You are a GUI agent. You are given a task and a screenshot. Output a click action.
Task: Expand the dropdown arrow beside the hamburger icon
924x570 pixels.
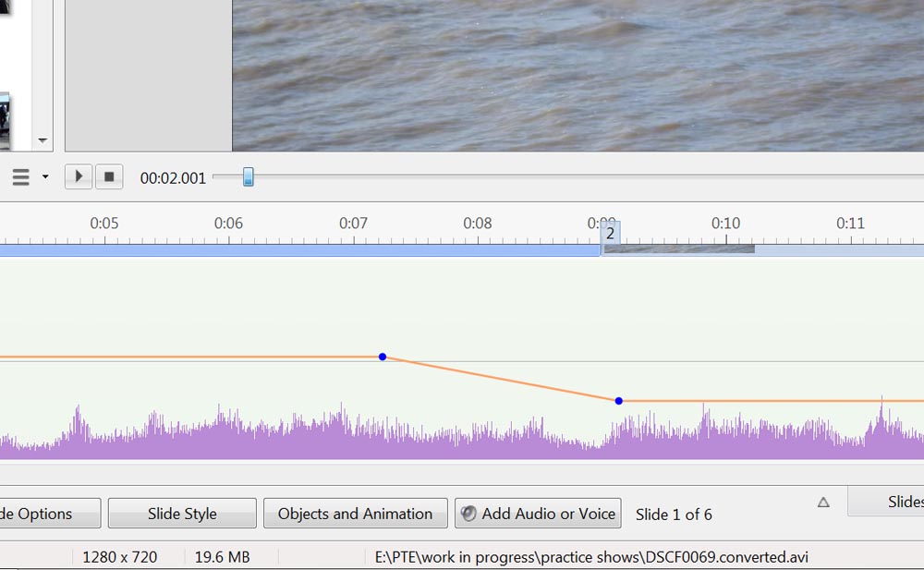(44, 177)
